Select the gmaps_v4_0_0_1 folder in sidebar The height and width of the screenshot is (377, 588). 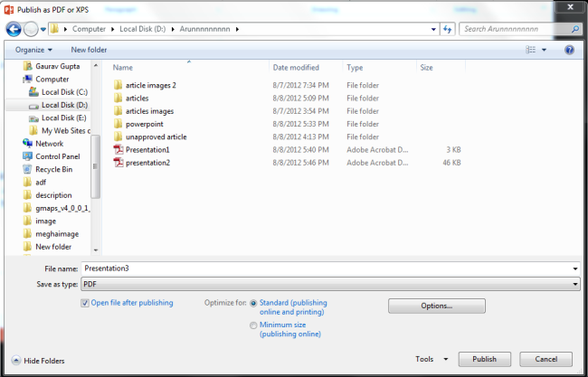pos(57,208)
